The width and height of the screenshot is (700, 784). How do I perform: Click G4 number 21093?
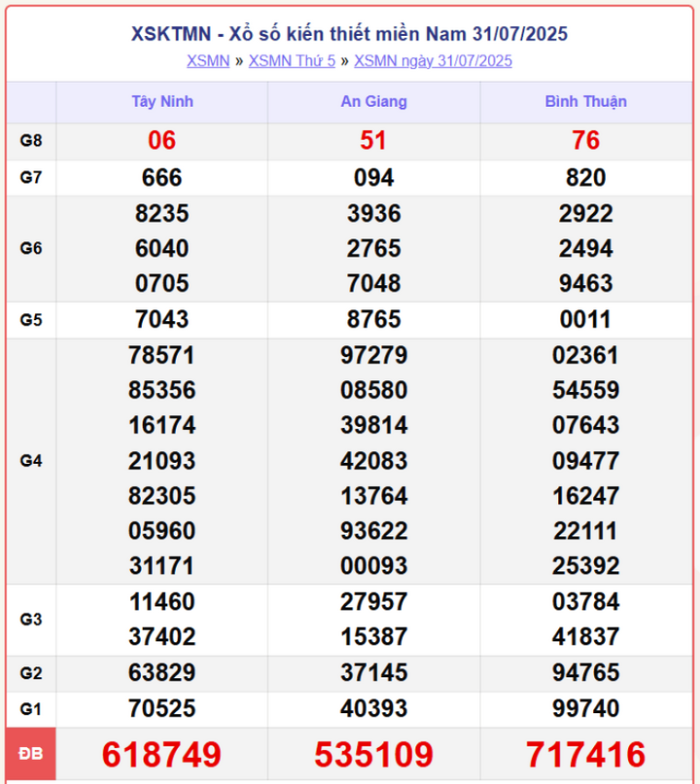(162, 461)
